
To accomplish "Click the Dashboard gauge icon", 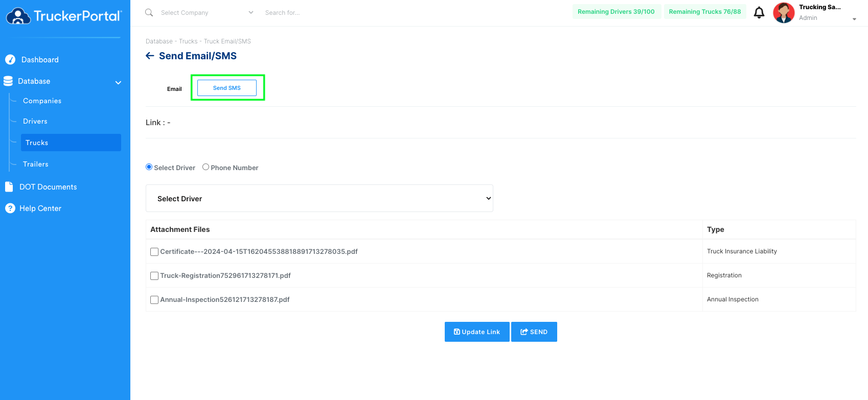I will 10,60.
